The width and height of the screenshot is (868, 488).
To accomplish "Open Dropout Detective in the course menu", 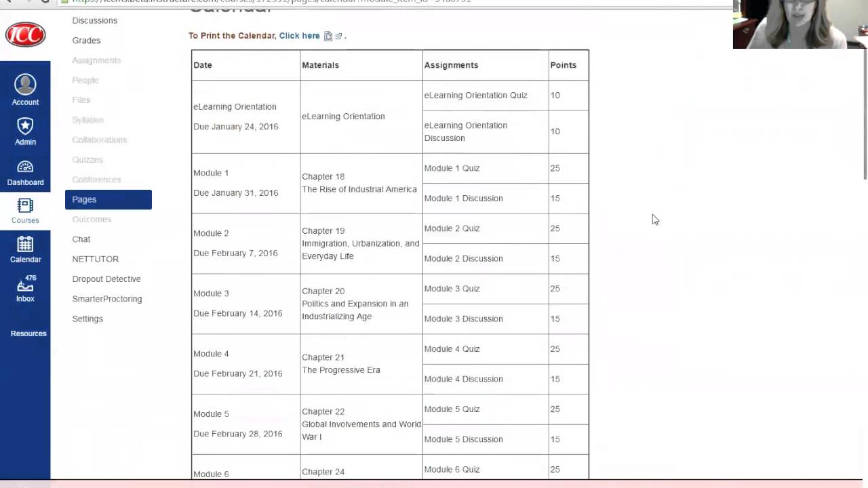I will coord(106,279).
